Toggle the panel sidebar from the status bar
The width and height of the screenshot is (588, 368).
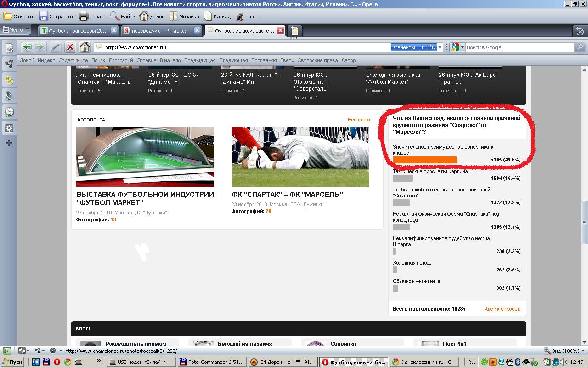pos(7,351)
